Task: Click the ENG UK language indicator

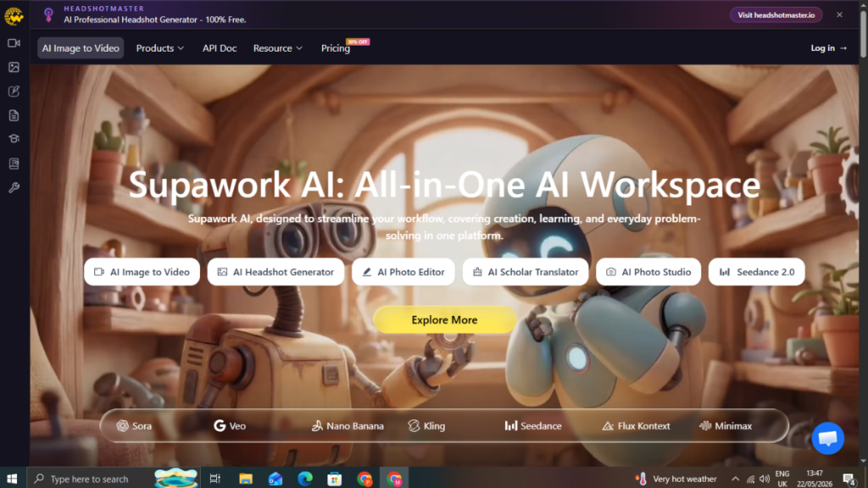Action: (x=782, y=479)
